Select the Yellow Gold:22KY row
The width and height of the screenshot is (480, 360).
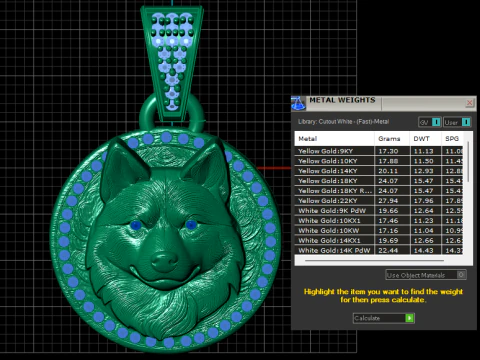click(379, 201)
